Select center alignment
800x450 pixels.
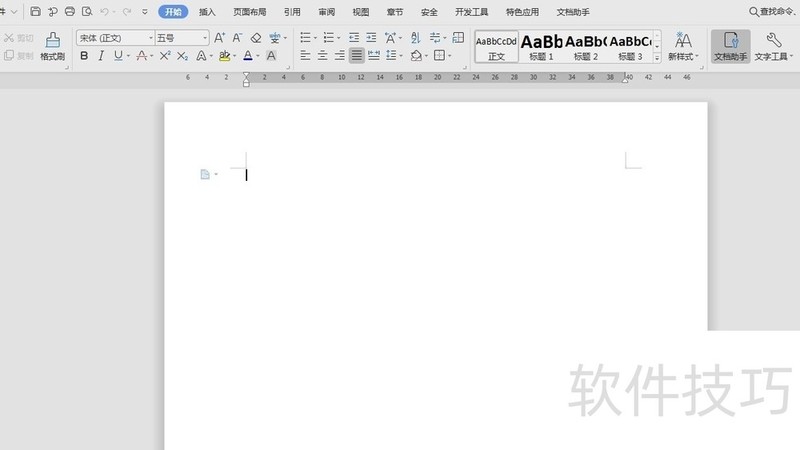[x=322, y=55]
